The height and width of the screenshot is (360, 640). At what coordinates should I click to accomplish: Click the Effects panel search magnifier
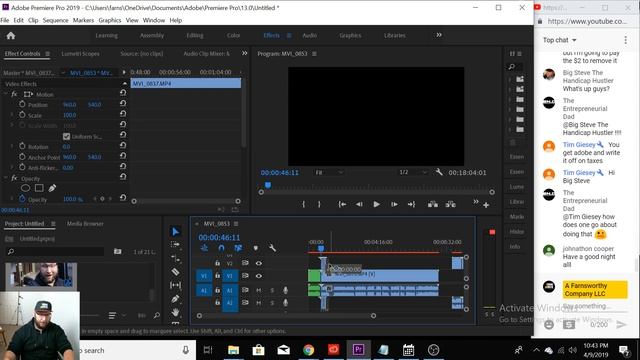(511, 67)
